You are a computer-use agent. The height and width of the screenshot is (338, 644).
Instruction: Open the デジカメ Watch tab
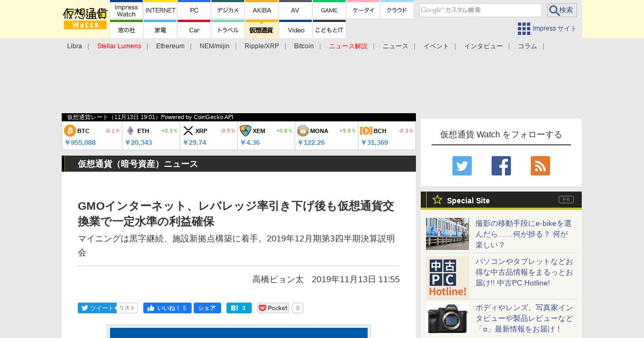coord(228,10)
